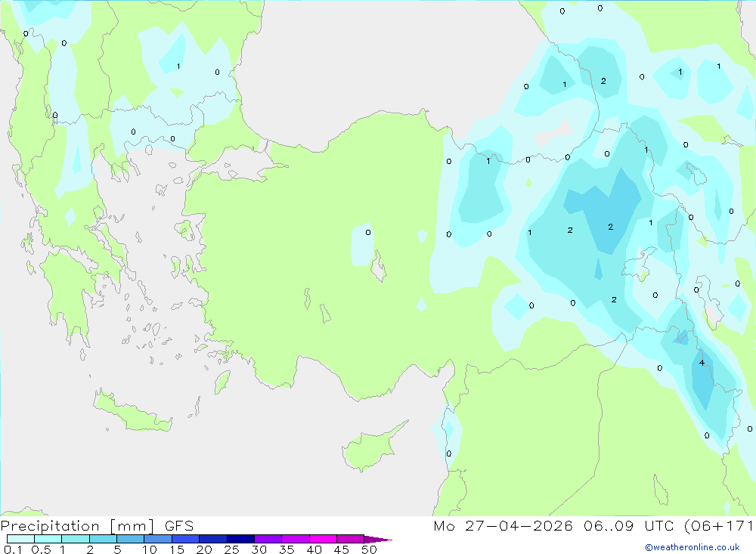Click the legend label '0.1'
Viewport: 756px width, 554px height.
12,549
